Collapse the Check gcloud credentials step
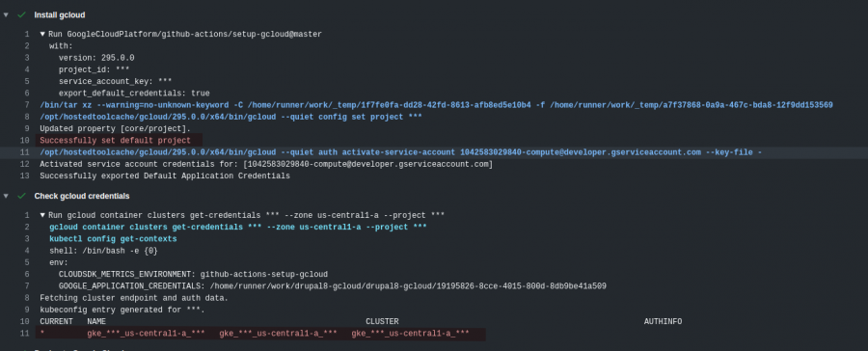868x351 pixels. pyautogui.click(x=6, y=196)
